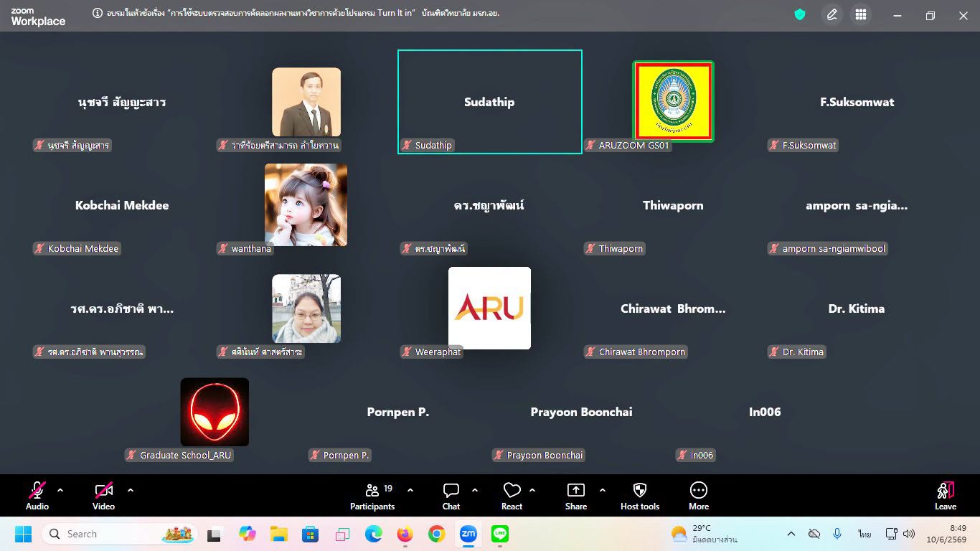Turn on camera with Video button
Screen dimensions: 980x551
click(104, 496)
